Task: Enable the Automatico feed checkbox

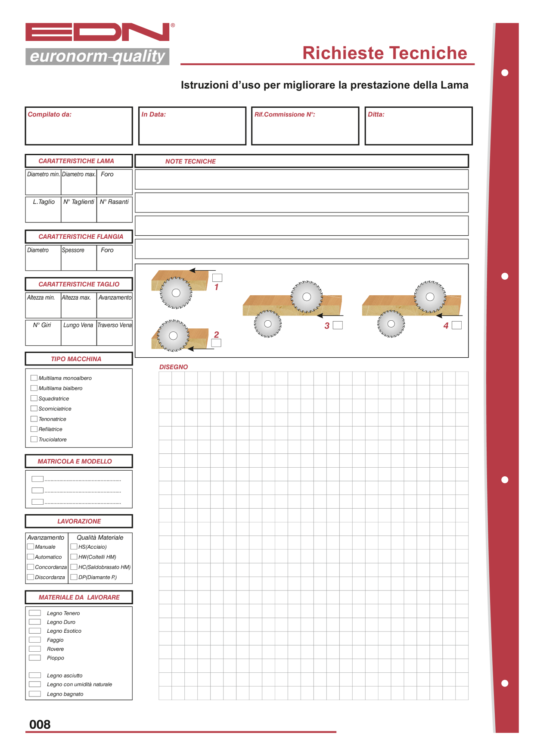Action: [x=31, y=557]
